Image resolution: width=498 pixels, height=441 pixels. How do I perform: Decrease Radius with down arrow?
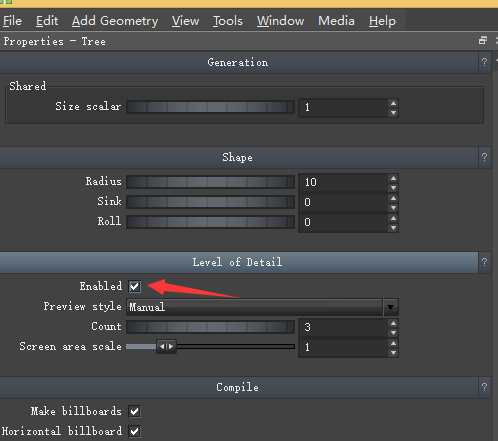point(393,188)
